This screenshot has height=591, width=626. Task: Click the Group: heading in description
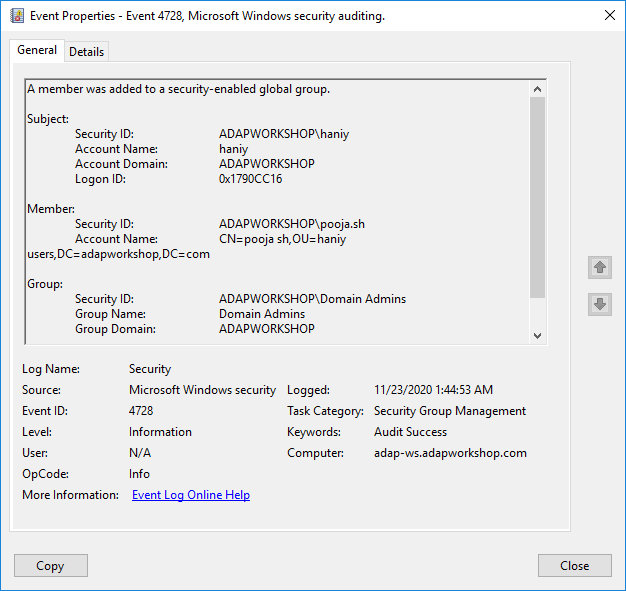(45, 284)
